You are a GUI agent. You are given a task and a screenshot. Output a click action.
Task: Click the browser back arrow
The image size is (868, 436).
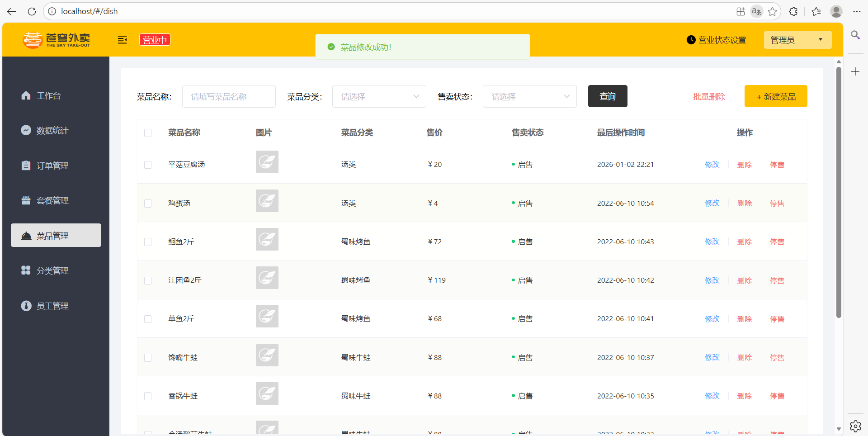11,11
